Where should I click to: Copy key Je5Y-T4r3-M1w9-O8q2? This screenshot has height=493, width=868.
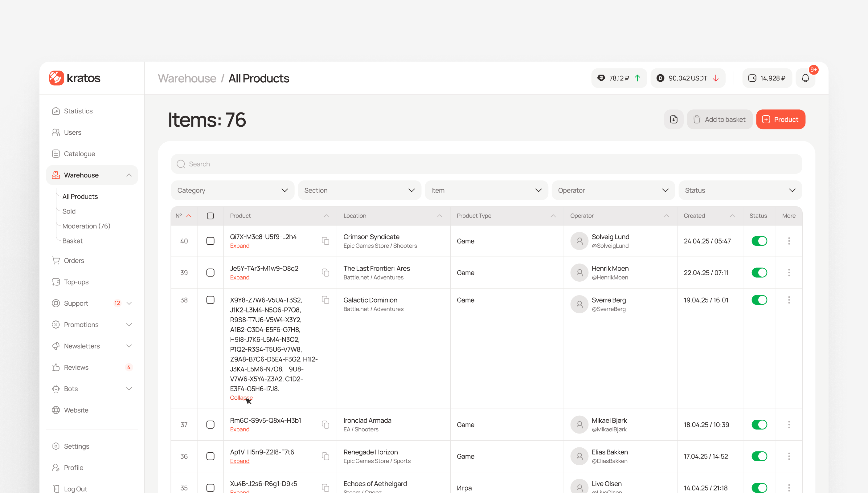pyautogui.click(x=325, y=273)
